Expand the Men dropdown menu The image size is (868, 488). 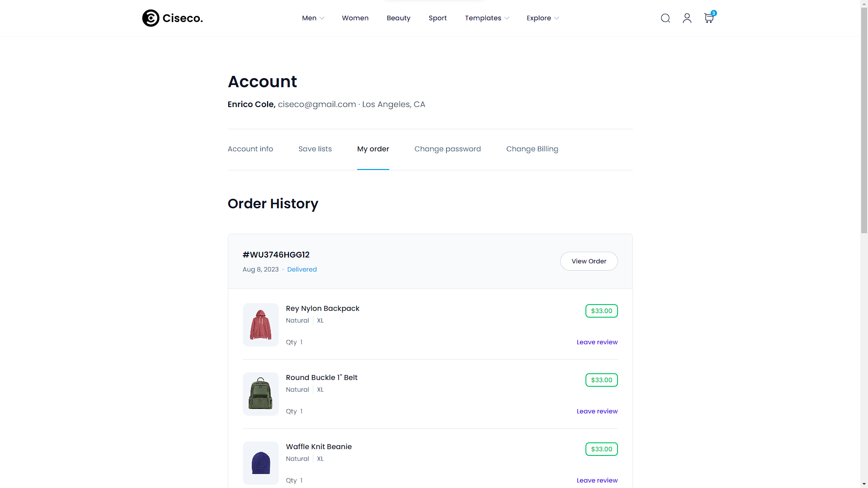[313, 18]
